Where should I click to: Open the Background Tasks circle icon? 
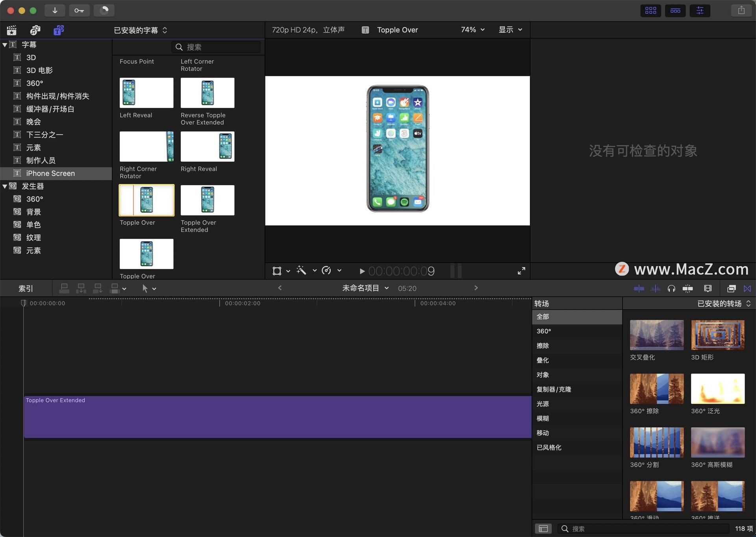click(x=104, y=10)
